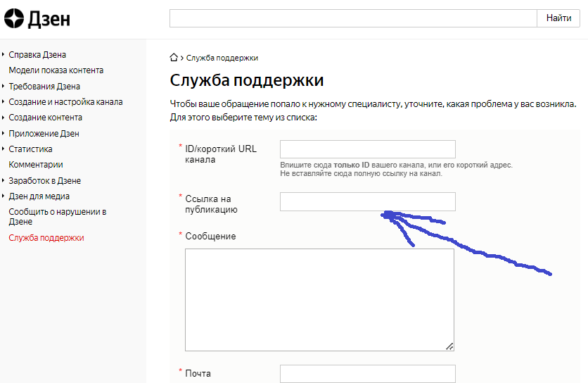Expand the Справка Дзена arrow
This screenshot has width=588, height=383.
tap(3, 54)
